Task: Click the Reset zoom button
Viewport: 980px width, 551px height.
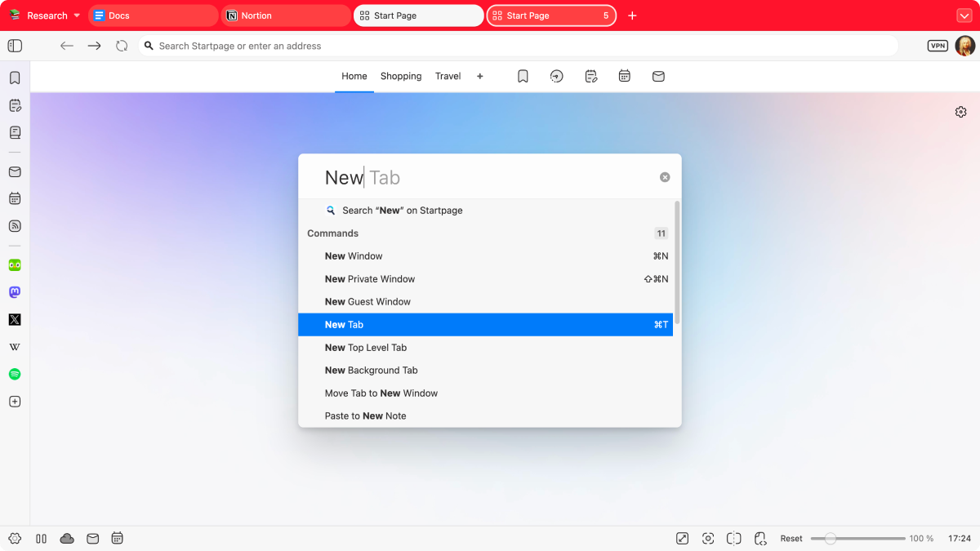Action: click(x=791, y=539)
